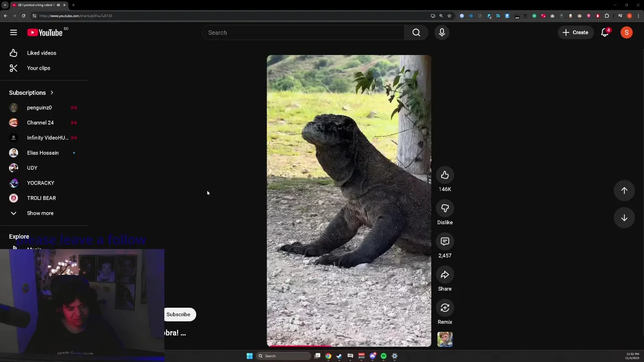Mute the tab via speaker icon
This screenshot has width=644, height=362.
click(58, 5)
